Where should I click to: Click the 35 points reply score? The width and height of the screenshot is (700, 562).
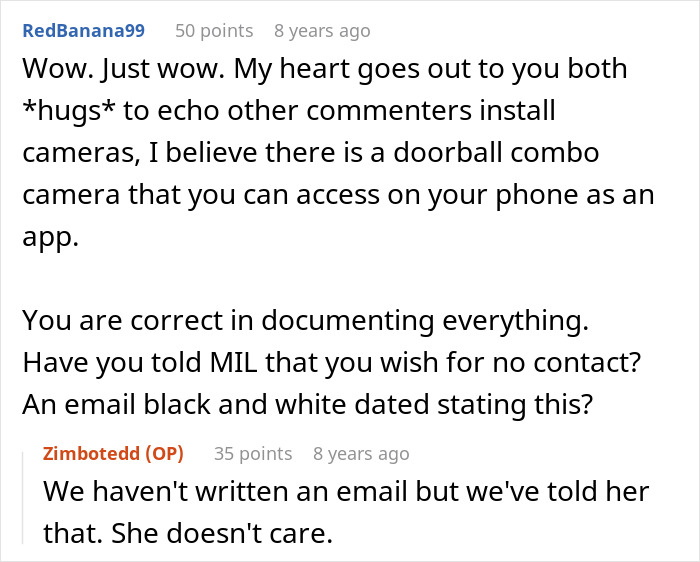(253, 453)
